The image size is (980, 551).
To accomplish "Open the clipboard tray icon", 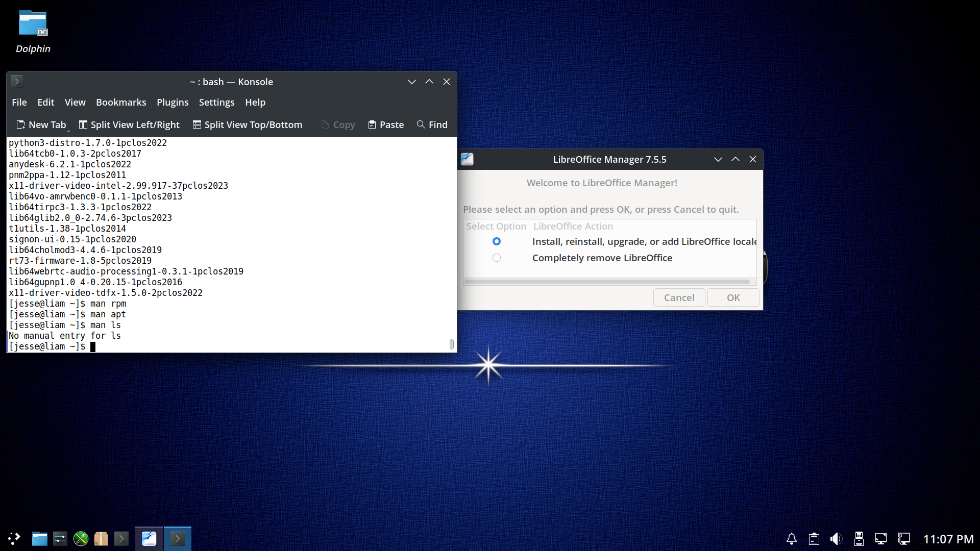I will pyautogui.click(x=814, y=539).
